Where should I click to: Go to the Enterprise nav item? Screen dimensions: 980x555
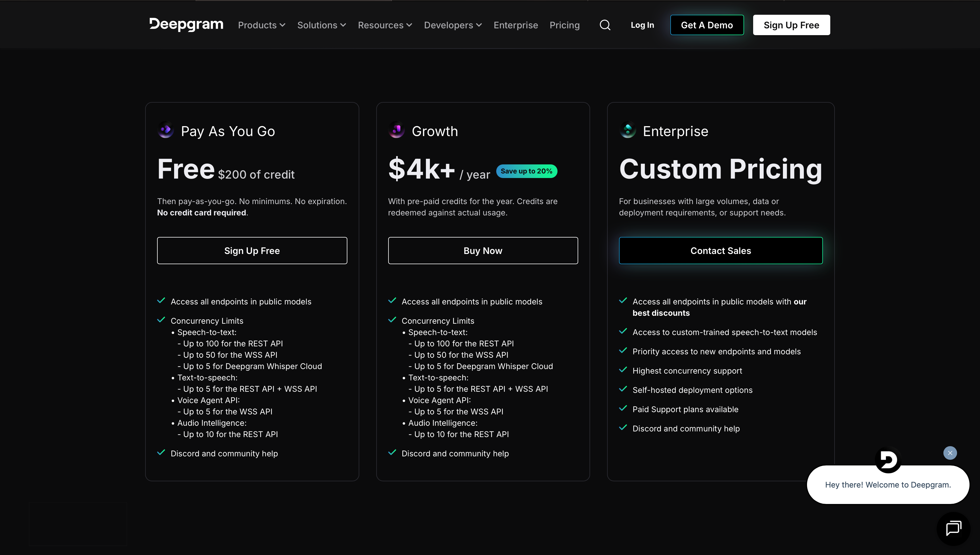pos(516,25)
